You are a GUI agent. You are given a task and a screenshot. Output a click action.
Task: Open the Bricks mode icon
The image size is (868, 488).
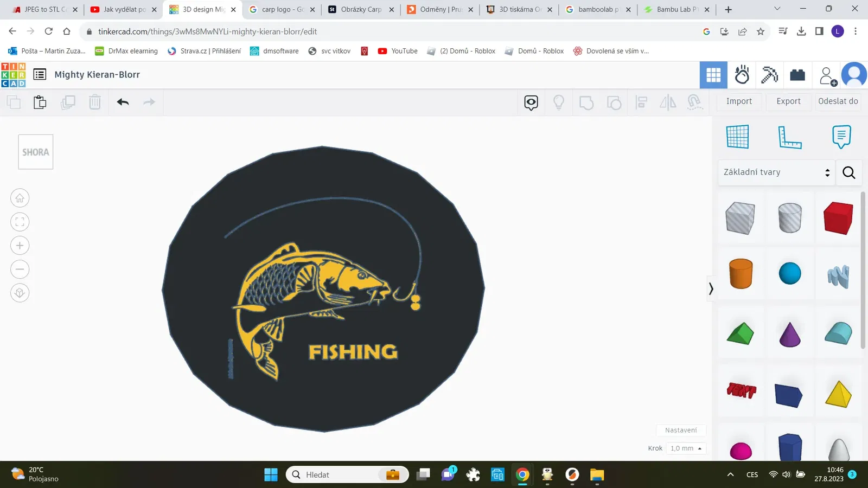797,75
